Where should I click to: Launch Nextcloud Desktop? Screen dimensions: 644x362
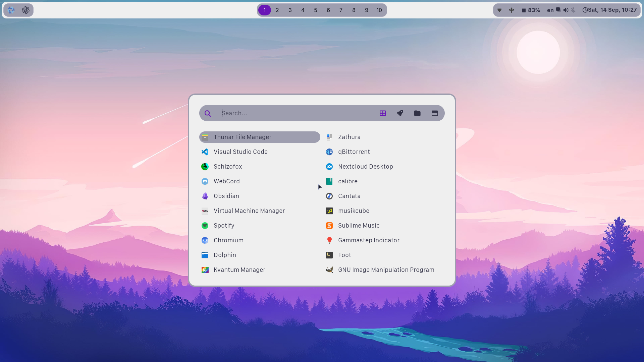click(x=384, y=167)
